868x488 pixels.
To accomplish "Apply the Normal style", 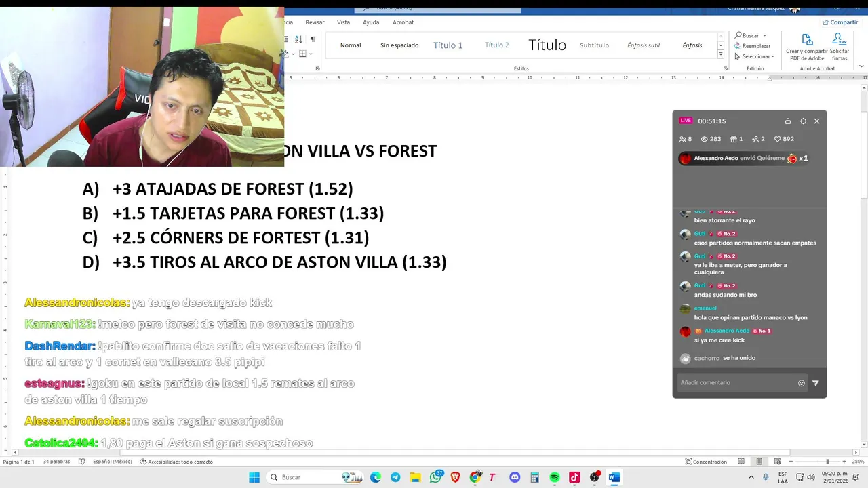I will tap(351, 45).
